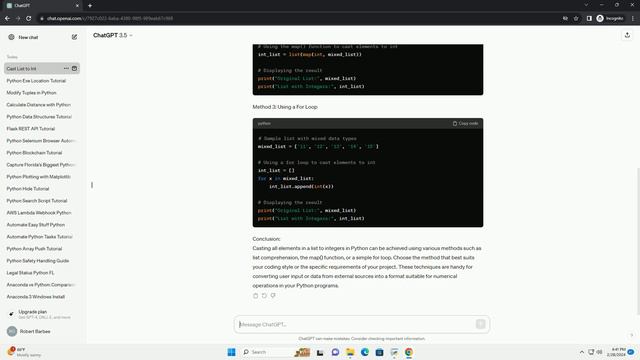Open the weather widget in taskbar

[x=24, y=352]
